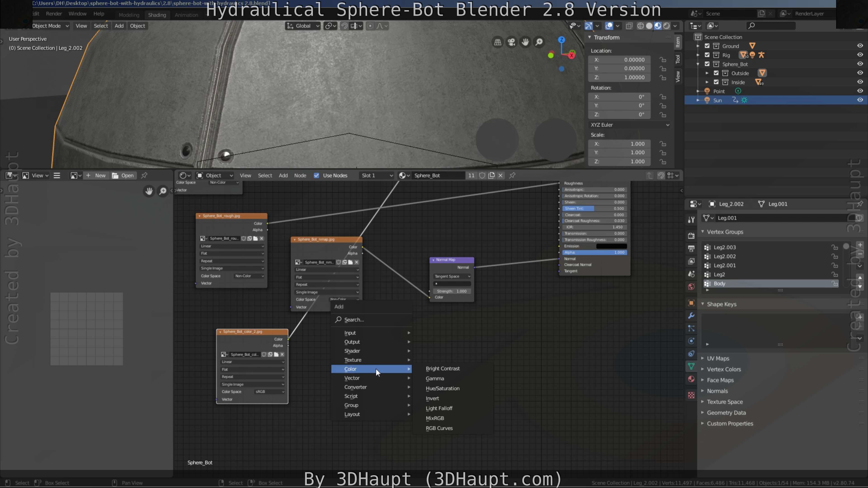Switch to the Shading workspace tab
Viewport: 868px width, 488px height.
point(157,15)
